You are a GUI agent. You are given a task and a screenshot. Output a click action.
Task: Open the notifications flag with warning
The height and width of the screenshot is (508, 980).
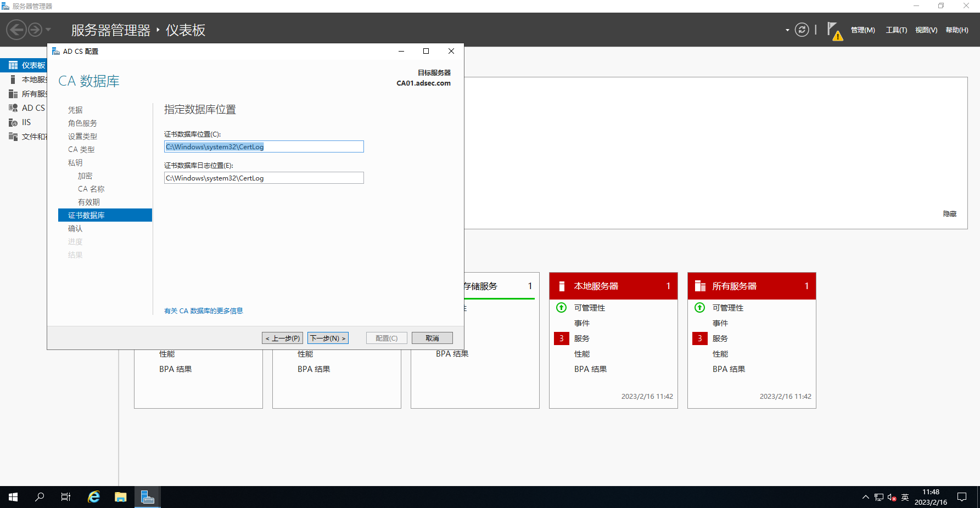click(833, 31)
